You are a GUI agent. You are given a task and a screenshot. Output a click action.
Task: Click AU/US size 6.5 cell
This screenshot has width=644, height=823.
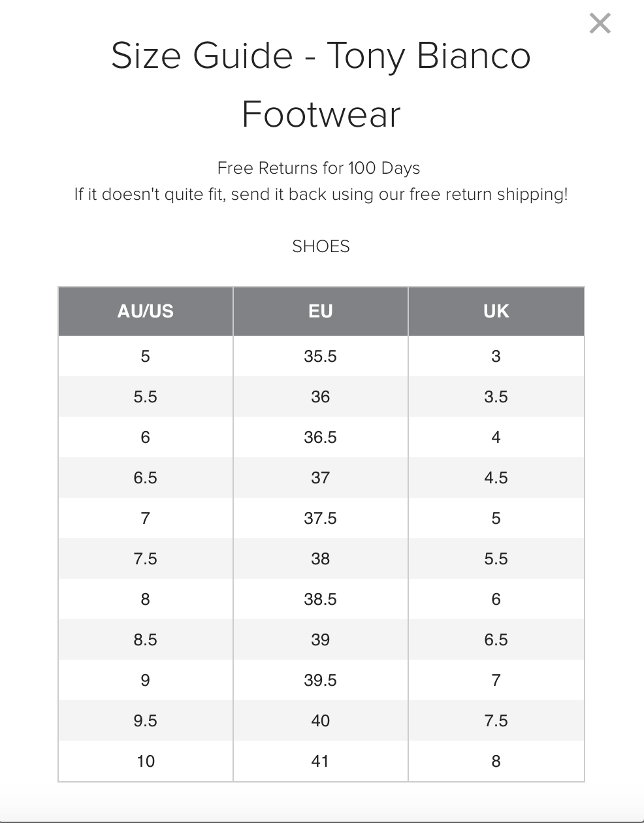point(146,477)
